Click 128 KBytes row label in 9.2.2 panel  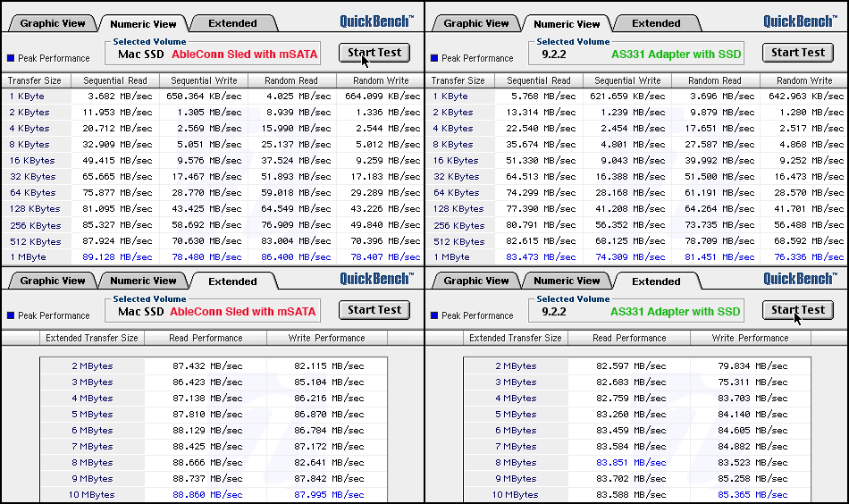(x=458, y=209)
